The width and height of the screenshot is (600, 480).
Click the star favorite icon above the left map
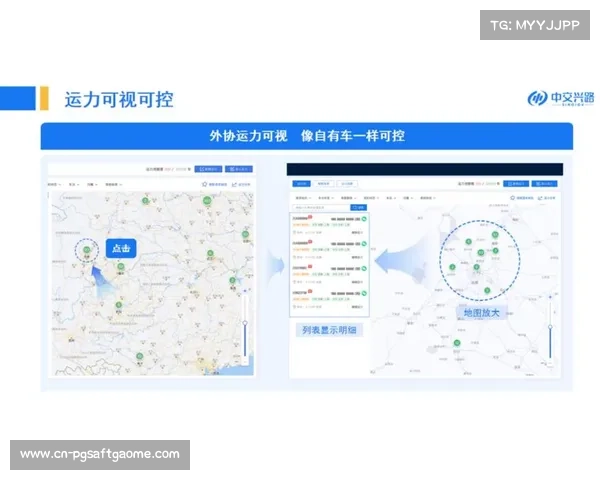[204, 184]
